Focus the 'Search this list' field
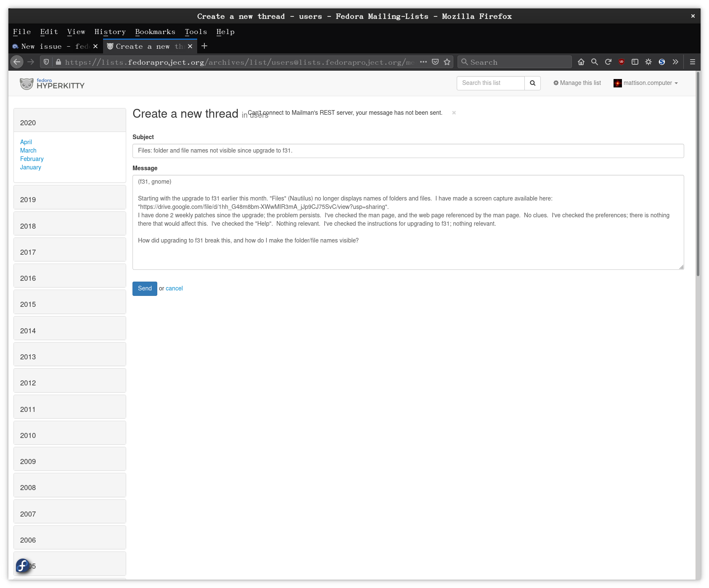 coord(491,83)
